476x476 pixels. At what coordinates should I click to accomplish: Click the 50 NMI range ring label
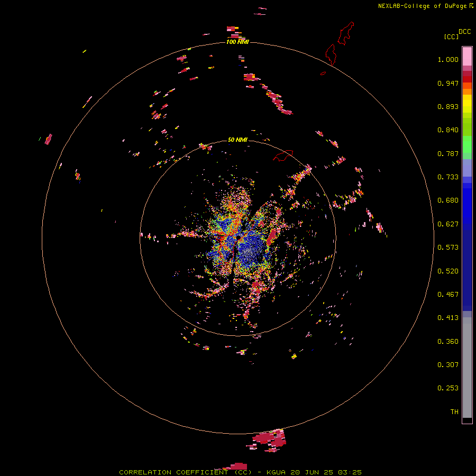(237, 140)
